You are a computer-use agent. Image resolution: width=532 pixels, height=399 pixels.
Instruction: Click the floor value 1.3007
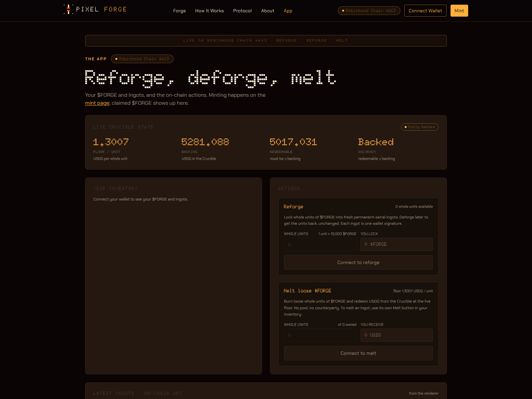click(x=111, y=142)
